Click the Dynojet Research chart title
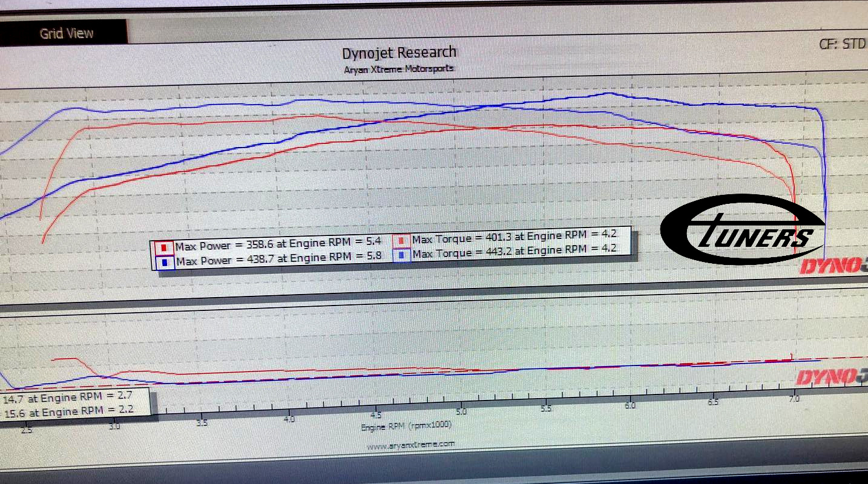868x484 pixels. [x=399, y=53]
